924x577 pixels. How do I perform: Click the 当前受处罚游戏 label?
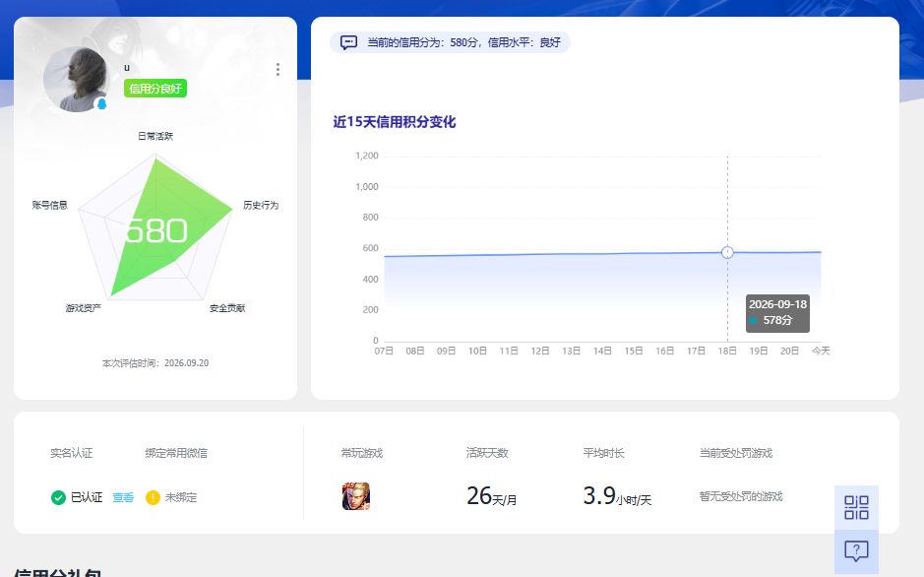[x=736, y=453]
